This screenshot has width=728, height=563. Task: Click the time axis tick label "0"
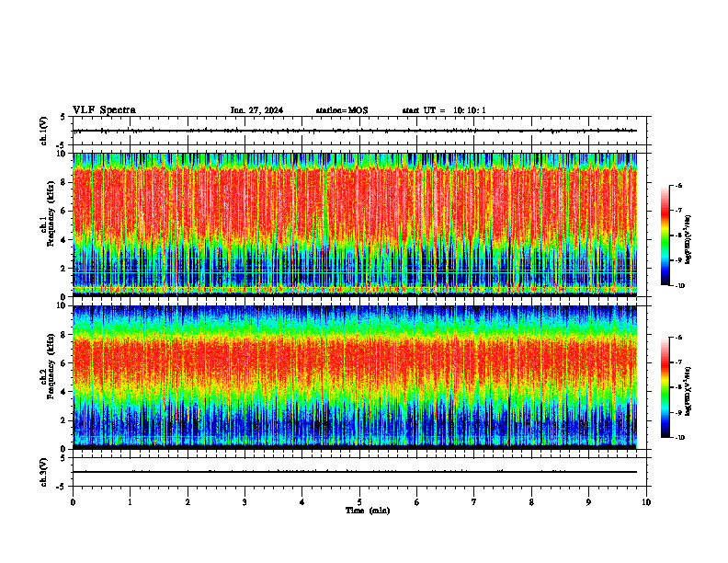pyautogui.click(x=73, y=502)
